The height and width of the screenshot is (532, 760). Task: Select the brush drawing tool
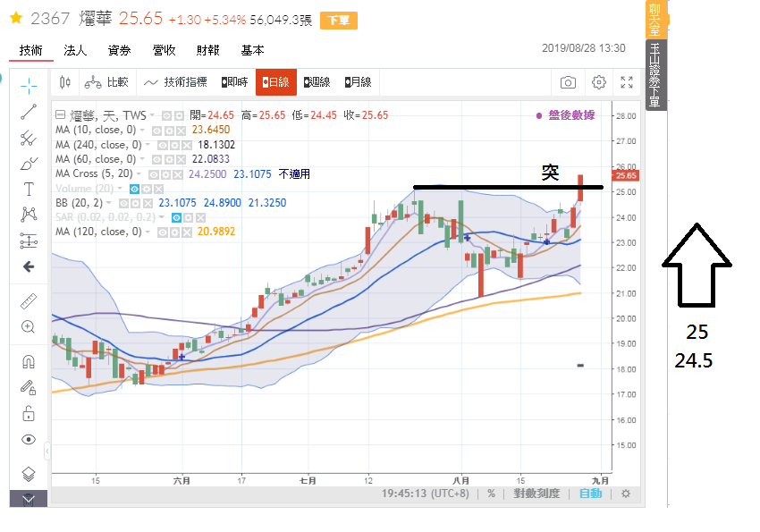29,164
